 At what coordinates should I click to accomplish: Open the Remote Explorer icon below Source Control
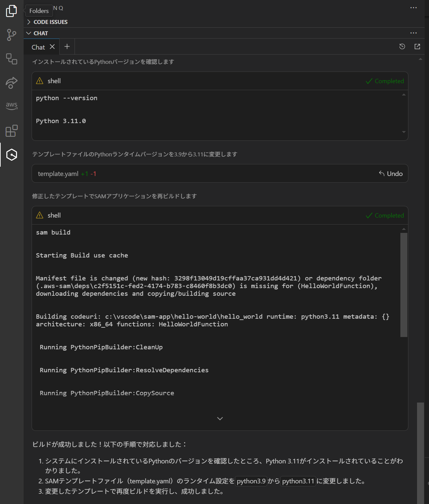(x=12, y=59)
